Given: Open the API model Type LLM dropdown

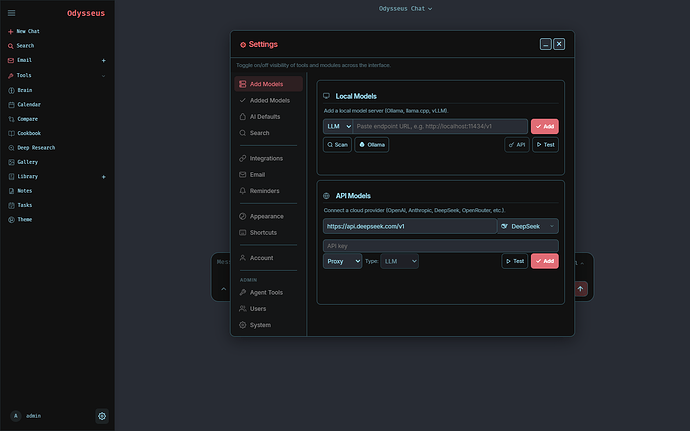Looking at the screenshot, I should [x=400, y=261].
